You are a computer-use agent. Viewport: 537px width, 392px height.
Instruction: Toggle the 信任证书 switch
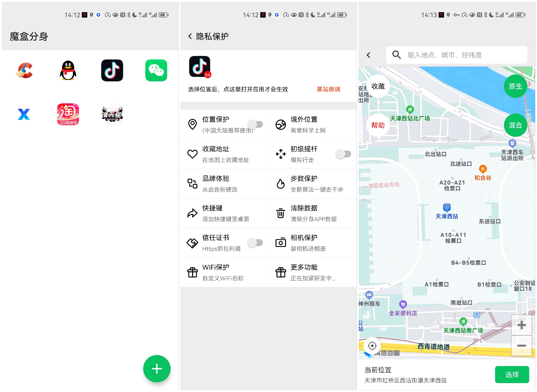(255, 242)
